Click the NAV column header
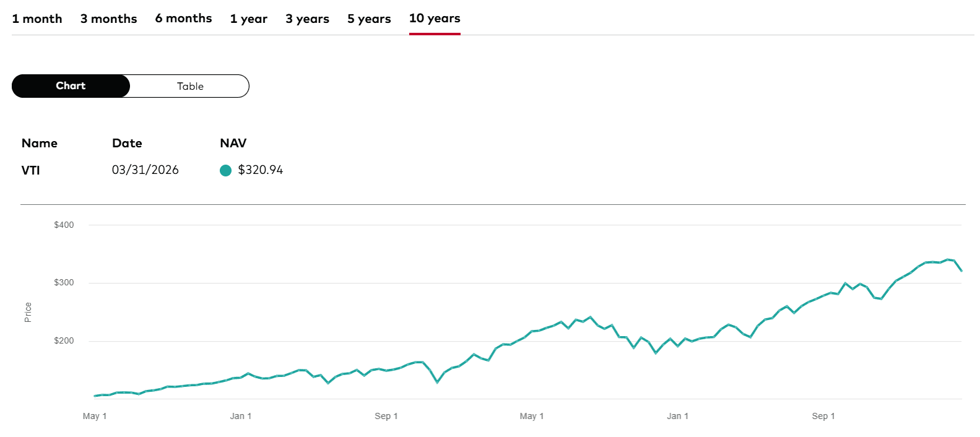Screen dimensions: 980x437 pyautogui.click(x=233, y=143)
